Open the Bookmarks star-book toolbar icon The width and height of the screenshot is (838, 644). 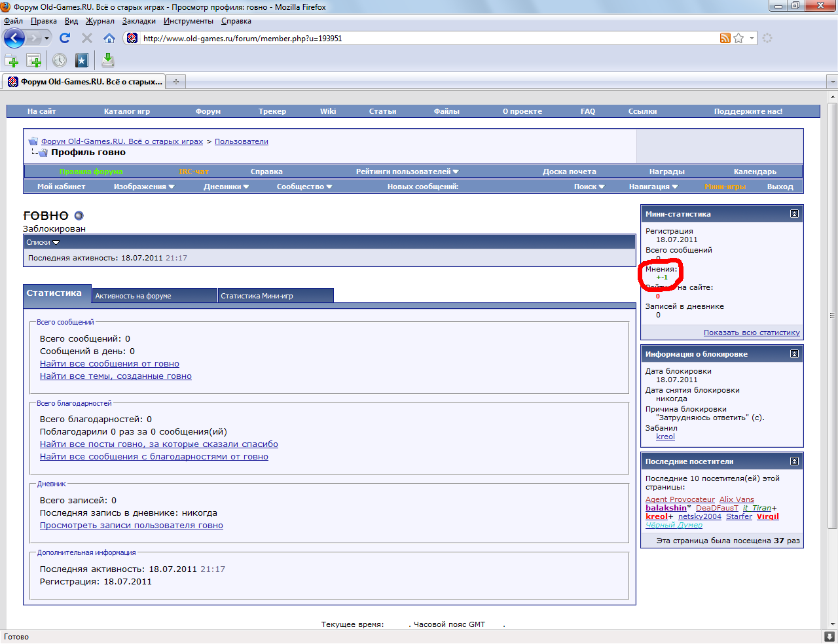tap(82, 61)
